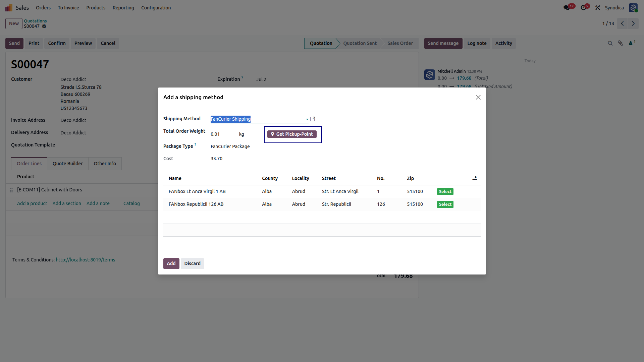Image resolution: width=644 pixels, height=362 pixels.
Task: Click Log note in chatter
Action: point(477,43)
